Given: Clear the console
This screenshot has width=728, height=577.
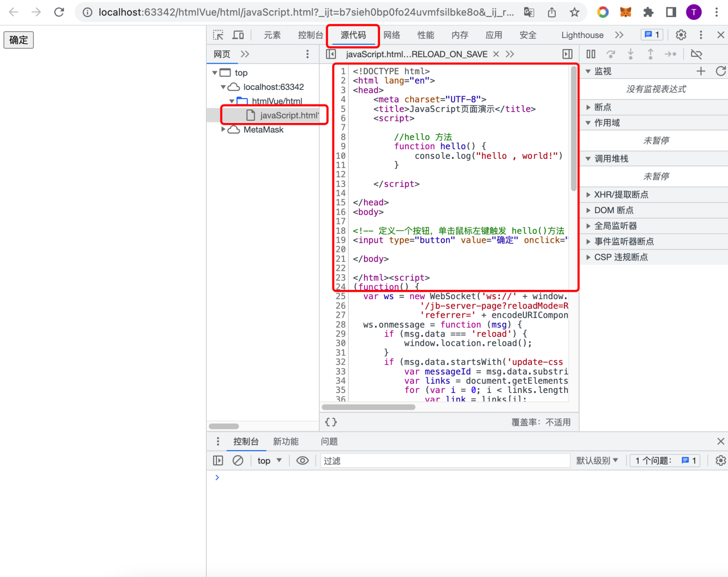Looking at the screenshot, I should point(238,460).
